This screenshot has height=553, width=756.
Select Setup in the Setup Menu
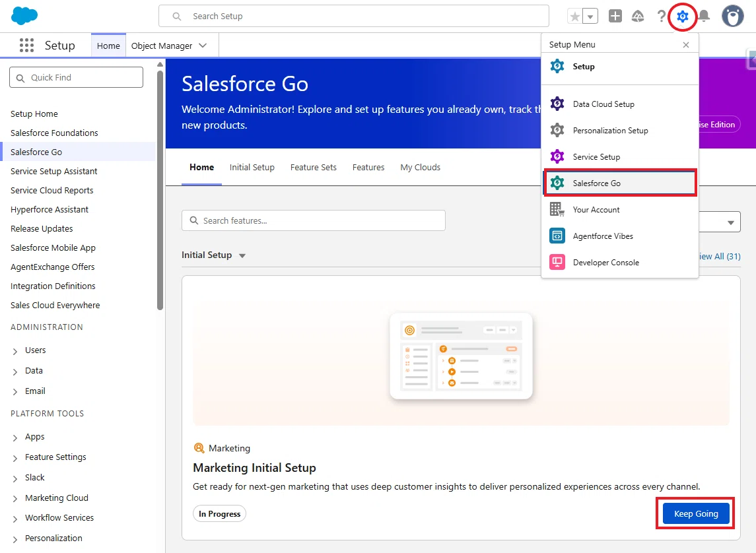[x=620, y=67]
